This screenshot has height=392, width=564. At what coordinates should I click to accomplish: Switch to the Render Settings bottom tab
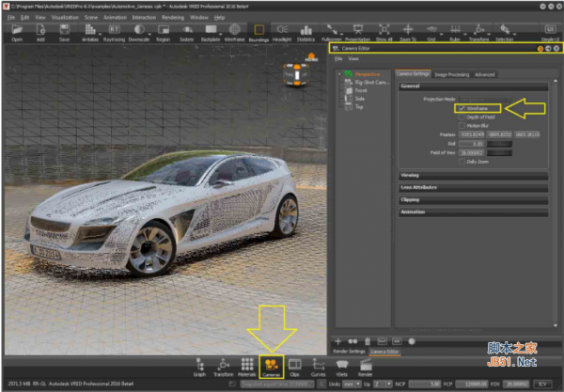[x=350, y=351]
